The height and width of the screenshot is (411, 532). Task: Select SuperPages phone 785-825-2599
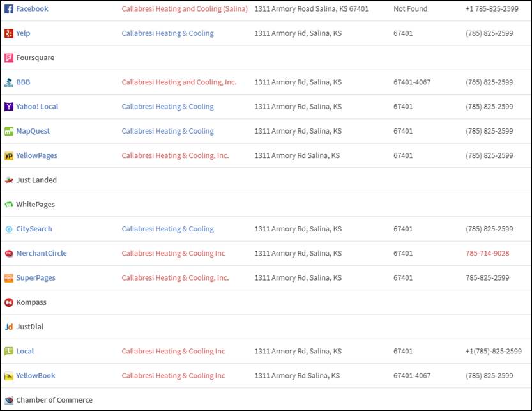[487, 278]
